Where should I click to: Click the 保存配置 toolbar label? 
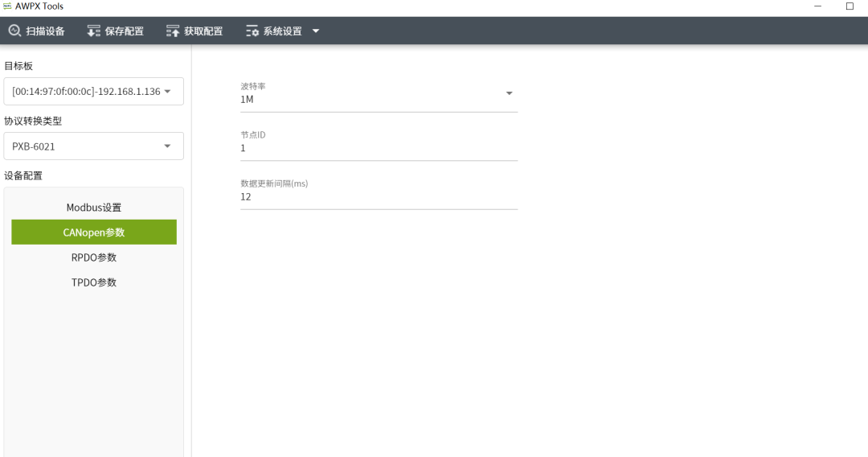pos(125,31)
